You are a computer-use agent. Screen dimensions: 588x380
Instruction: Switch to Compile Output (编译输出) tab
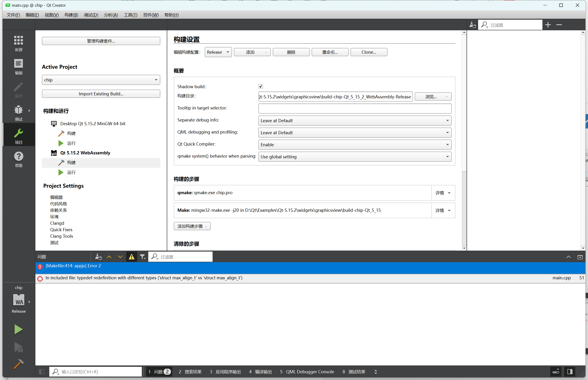260,372
